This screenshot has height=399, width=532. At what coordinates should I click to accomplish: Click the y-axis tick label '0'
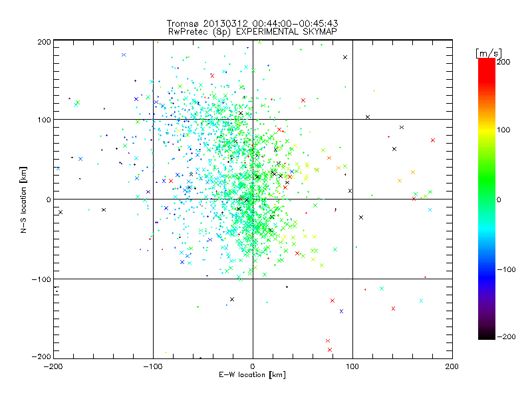[x=49, y=199]
